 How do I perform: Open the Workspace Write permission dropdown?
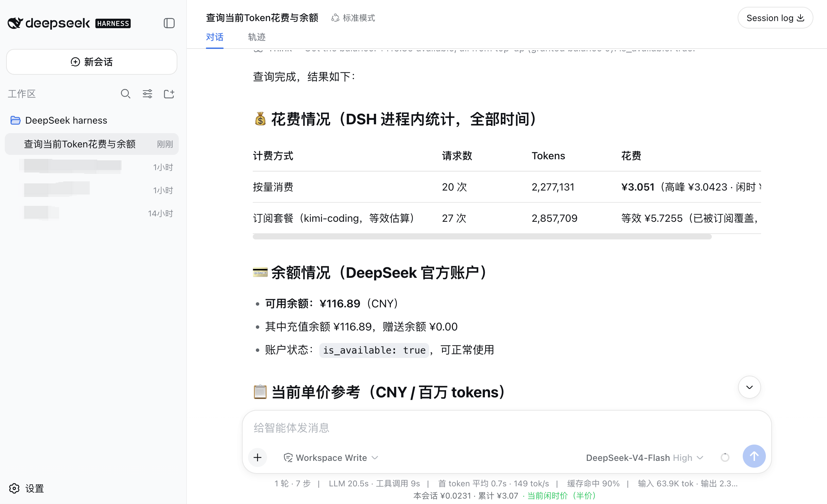click(331, 458)
